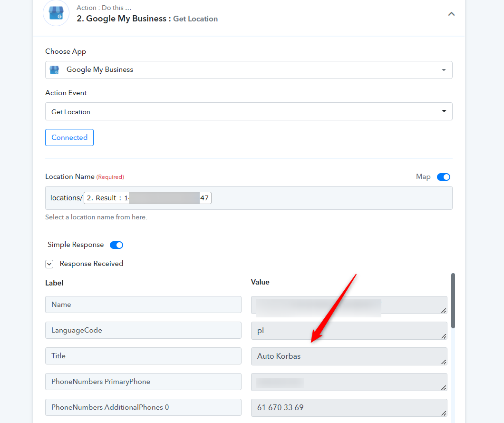
Task: Open the Choose App dropdown
Action: click(249, 70)
